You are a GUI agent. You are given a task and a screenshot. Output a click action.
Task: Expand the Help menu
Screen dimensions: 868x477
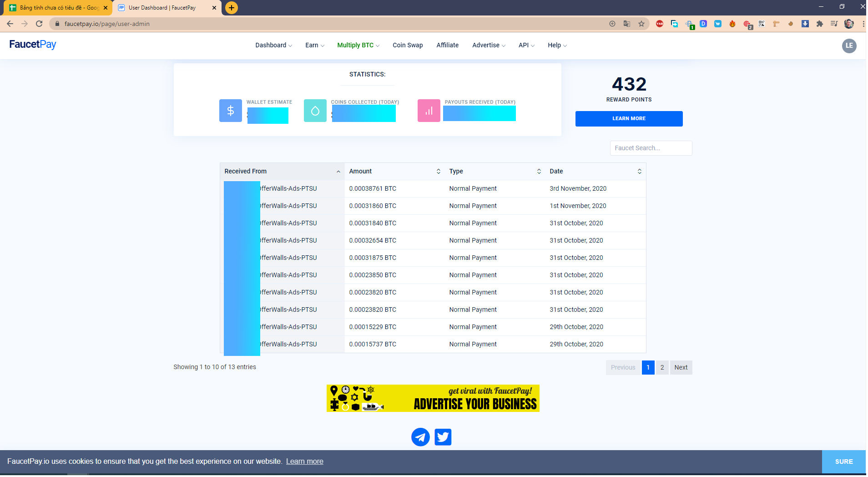click(557, 45)
